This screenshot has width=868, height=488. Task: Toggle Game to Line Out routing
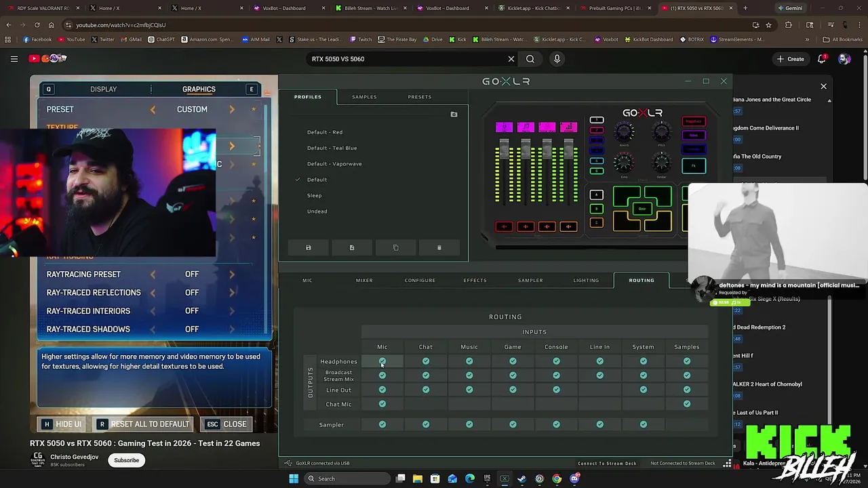click(513, 390)
